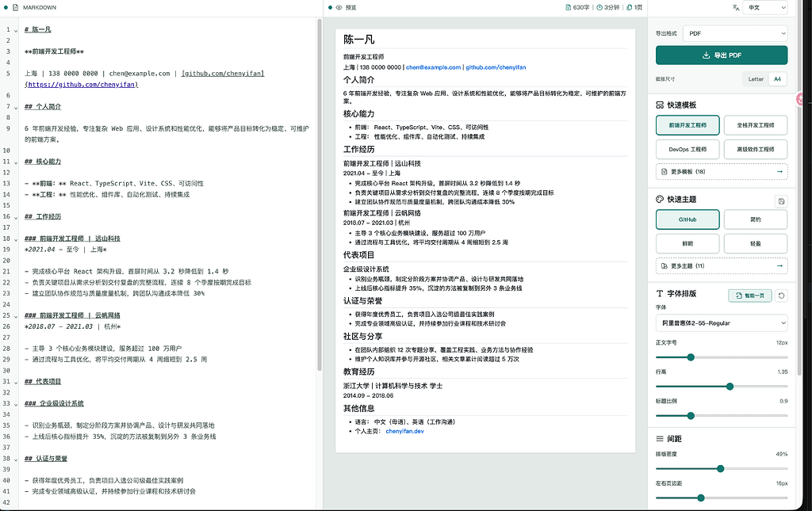Collapse the 核心能力 fold on line 11
812x511 pixels.
(x=16, y=162)
